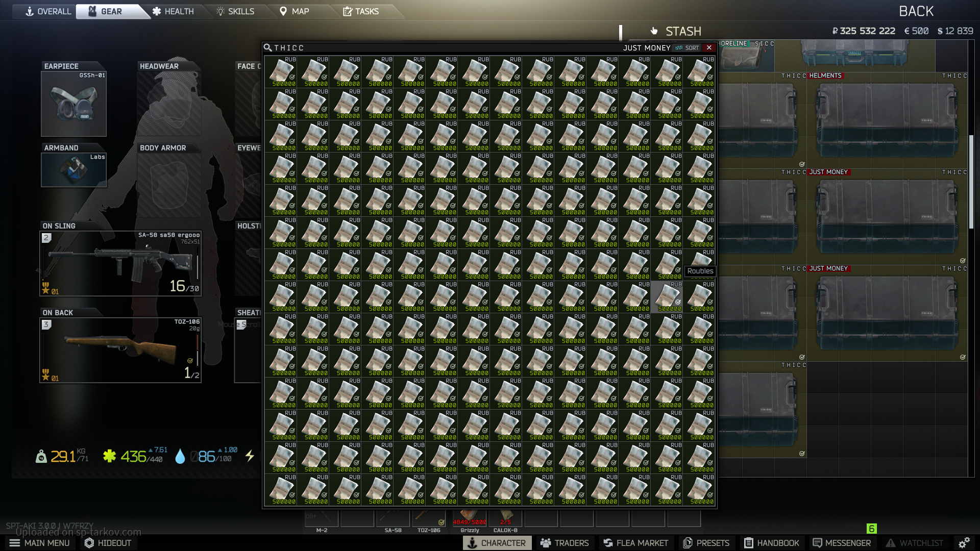
Task: Select the TOZ-106 shotgun on back slot
Action: [x=120, y=350]
